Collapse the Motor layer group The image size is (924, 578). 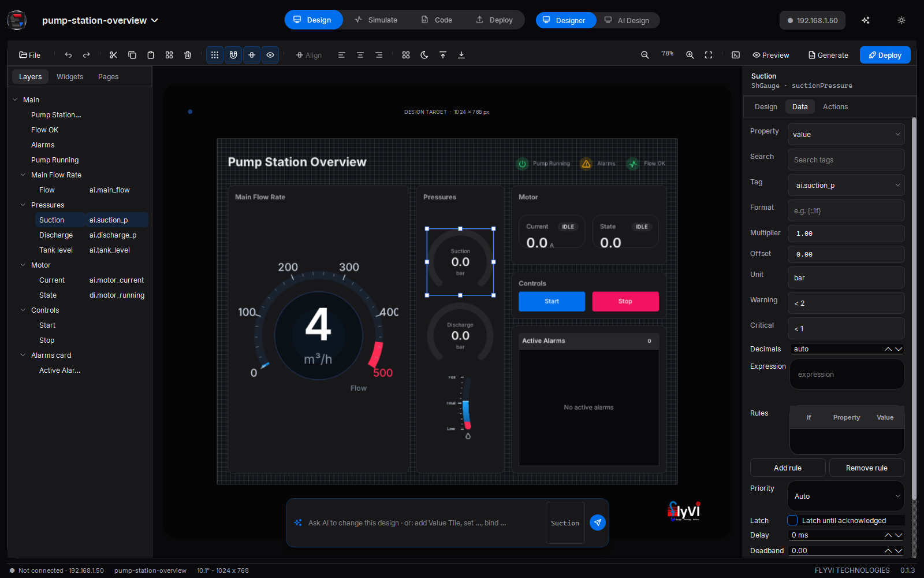(x=23, y=265)
